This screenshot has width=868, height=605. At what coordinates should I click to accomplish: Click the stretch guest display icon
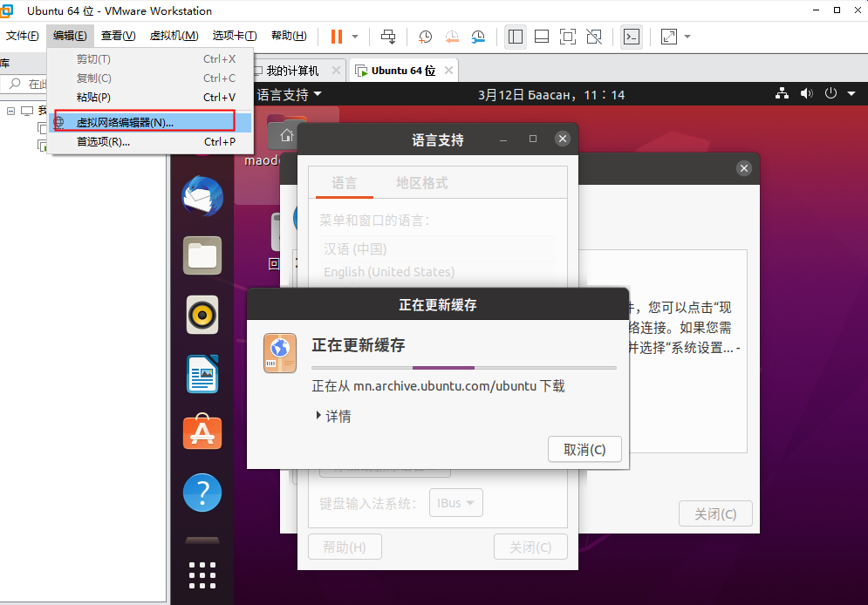click(669, 37)
